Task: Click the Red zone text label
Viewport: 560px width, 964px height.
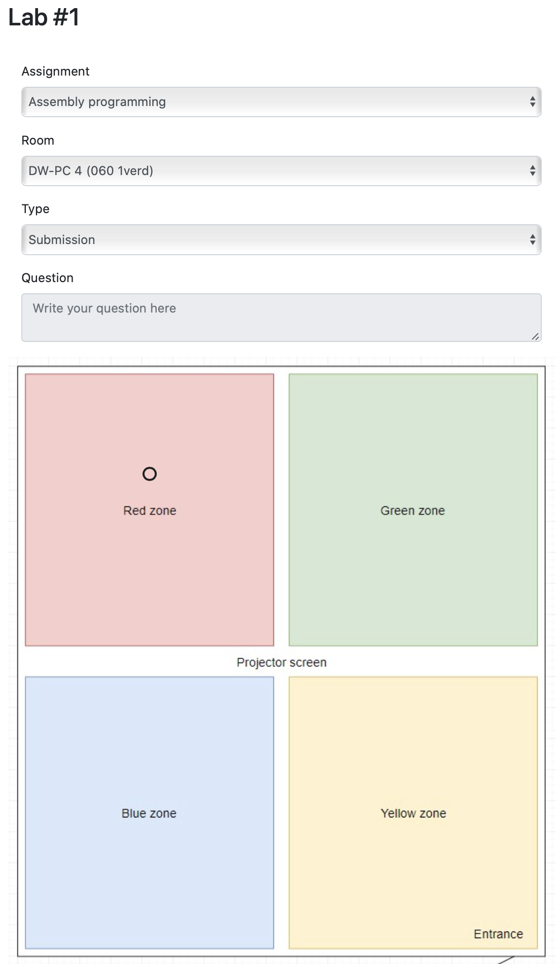Action: [150, 511]
